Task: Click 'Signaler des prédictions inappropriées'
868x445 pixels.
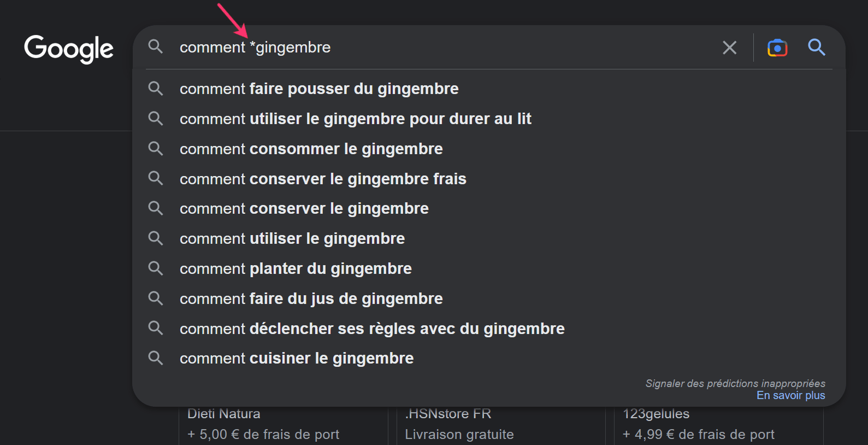Action: coord(735,383)
